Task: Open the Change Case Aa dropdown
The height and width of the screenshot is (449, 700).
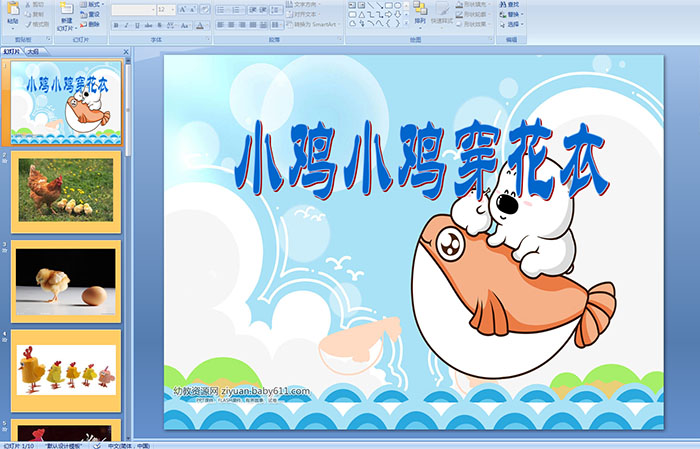Action: 185,25
